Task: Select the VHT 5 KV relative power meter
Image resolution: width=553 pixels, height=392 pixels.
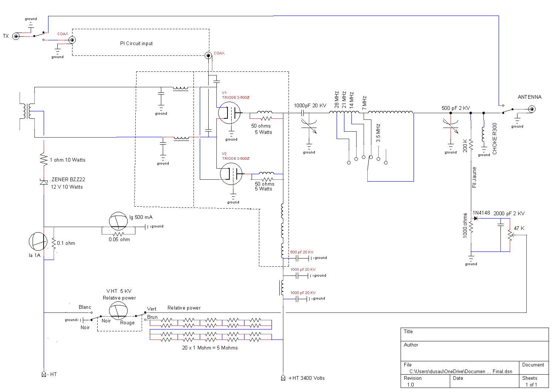Action: point(118,311)
